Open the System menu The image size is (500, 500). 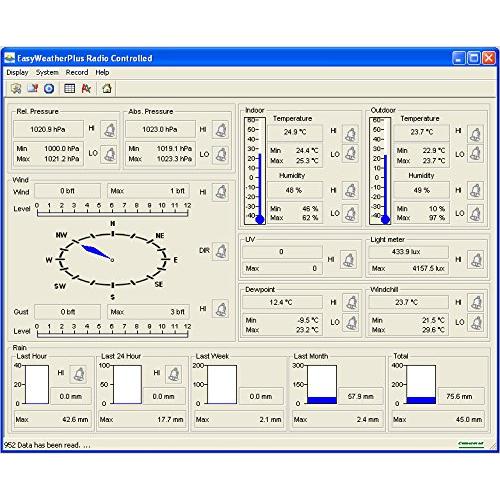(x=47, y=72)
